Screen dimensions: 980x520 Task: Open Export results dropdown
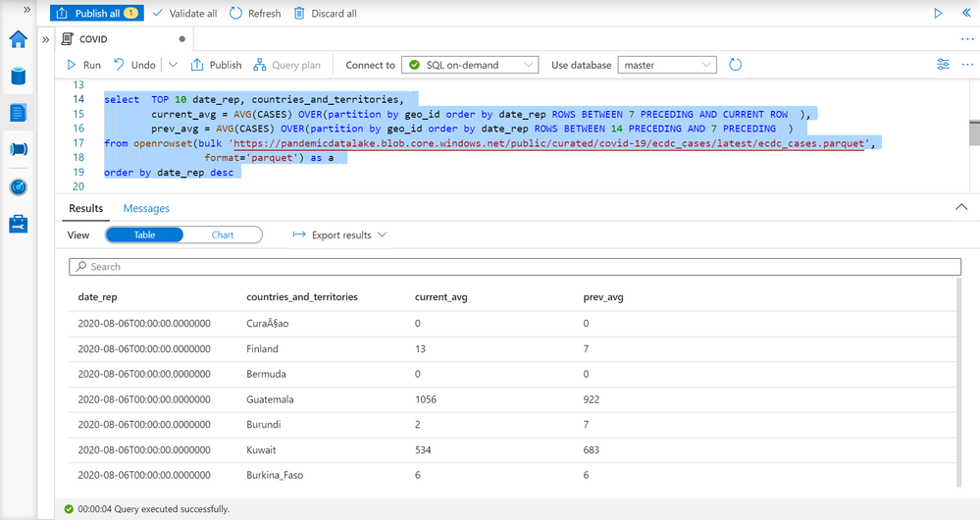tap(340, 235)
